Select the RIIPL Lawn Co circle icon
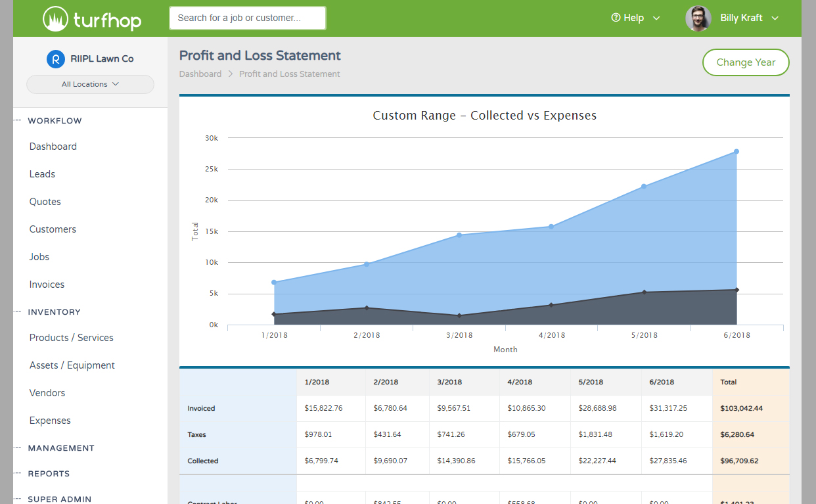Viewport: 816px width, 504px height. click(55, 58)
